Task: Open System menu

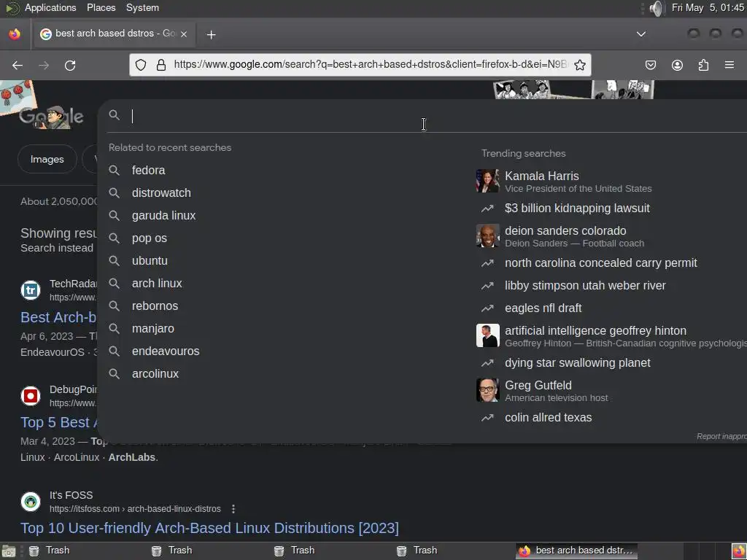Action: [x=142, y=7]
